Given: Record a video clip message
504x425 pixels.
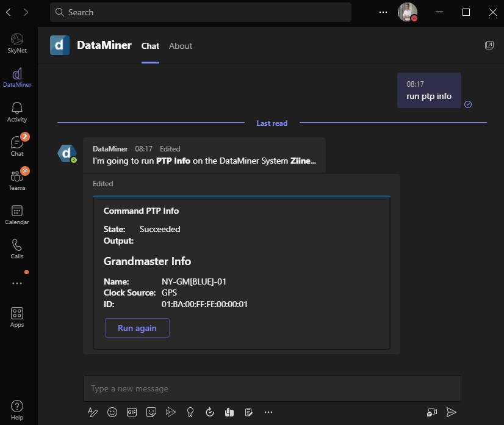Looking at the screenshot, I should click(x=432, y=412).
